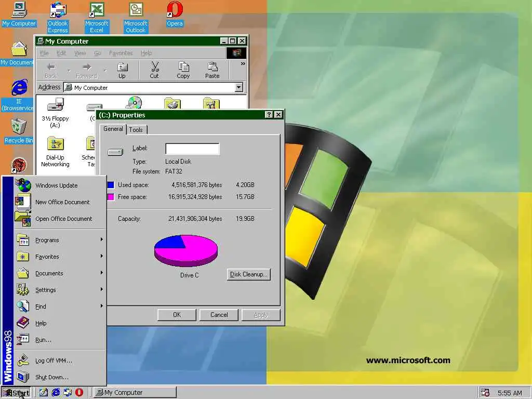Screen dimensions: 532x399
Task: Select the Control Panel folder icon in My Computer
Action: coord(211,103)
